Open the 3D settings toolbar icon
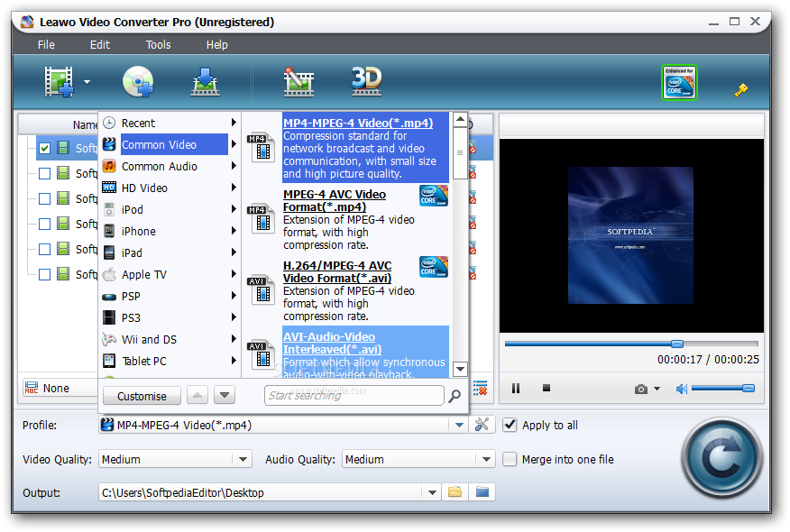Image resolution: width=790 pixels, height=532 pixels. 366,80
